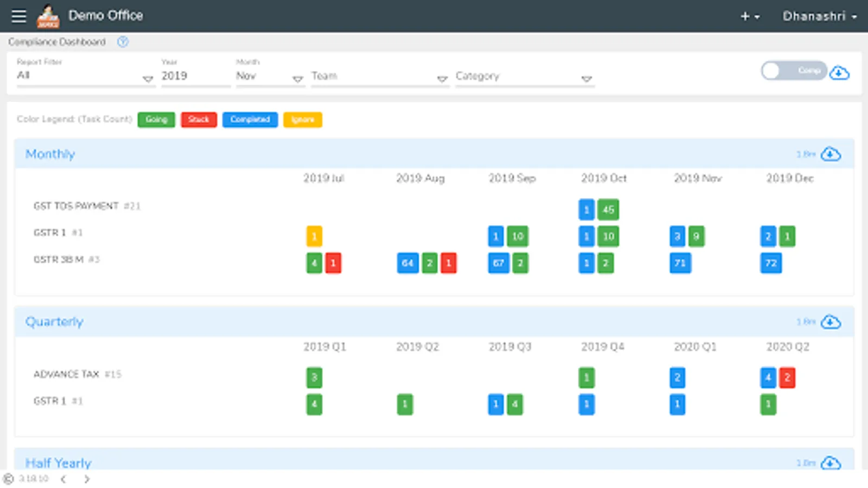Open the Category dropdown
Screen dimensions: 868x488
click(525, 76)
